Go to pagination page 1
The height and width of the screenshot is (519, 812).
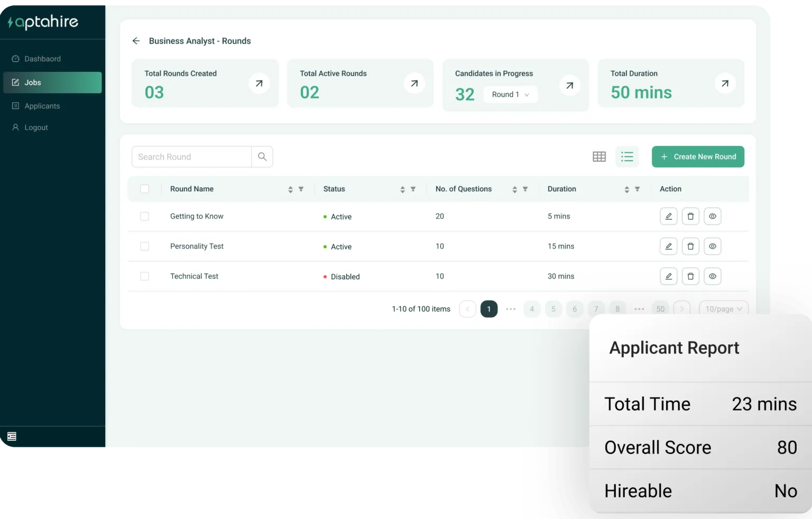pos(488,309)
